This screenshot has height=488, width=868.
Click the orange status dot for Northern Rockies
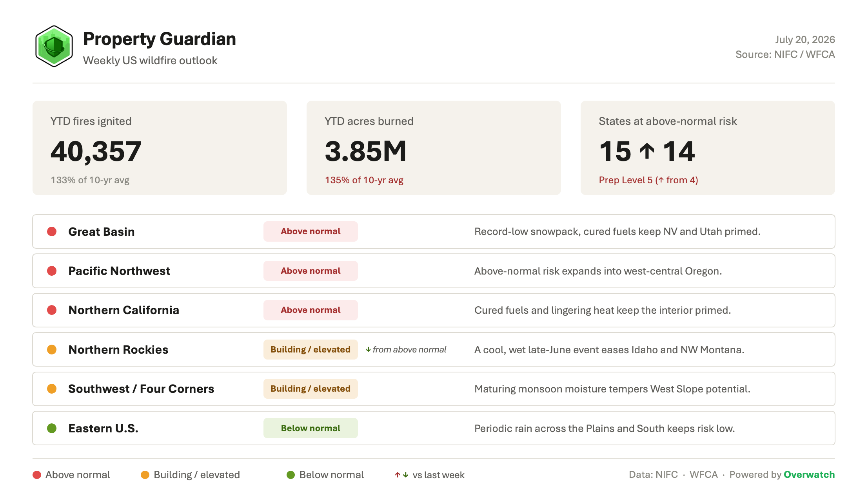point(52,349)
